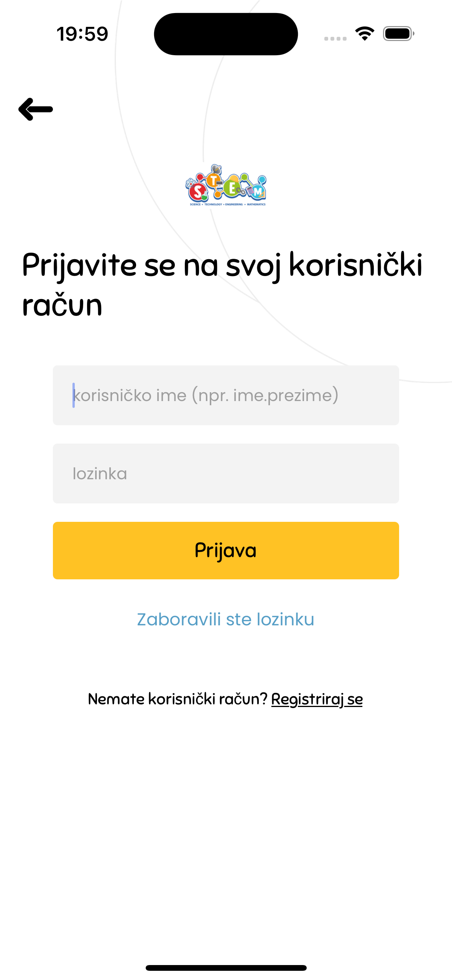Screen dimensions: 452x980
Task: Focus the korisničko ime input field
Action: [x=226, y=395]
